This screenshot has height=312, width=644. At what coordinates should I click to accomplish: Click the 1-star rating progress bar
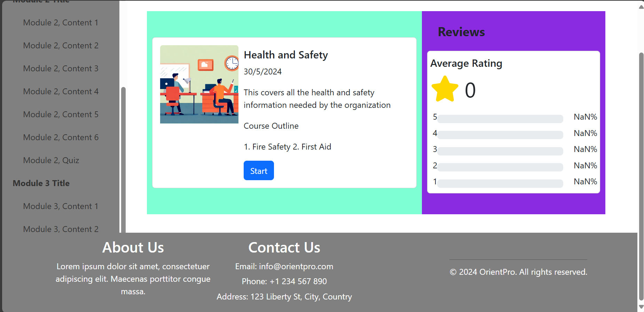500,184
